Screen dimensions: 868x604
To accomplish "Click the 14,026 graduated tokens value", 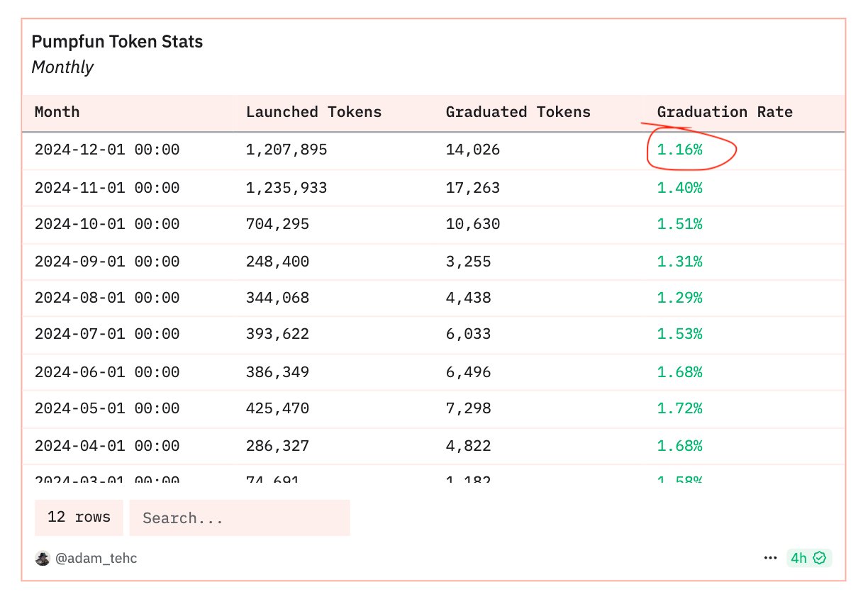I will [x=473, y=150].
